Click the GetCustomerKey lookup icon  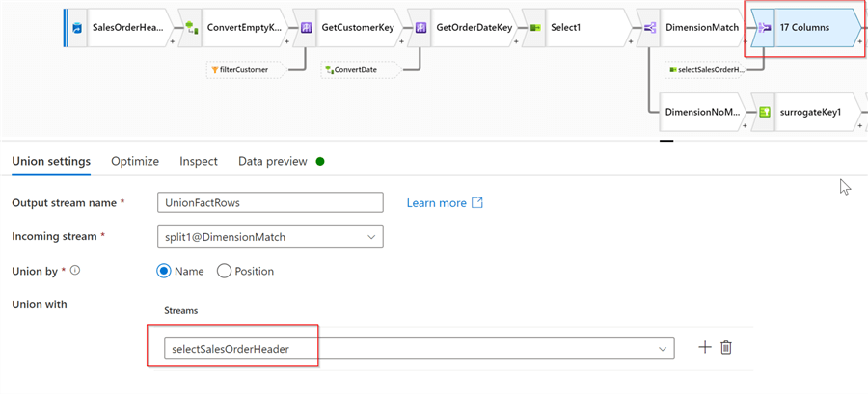pyautogui.click(x=306, y=27)
